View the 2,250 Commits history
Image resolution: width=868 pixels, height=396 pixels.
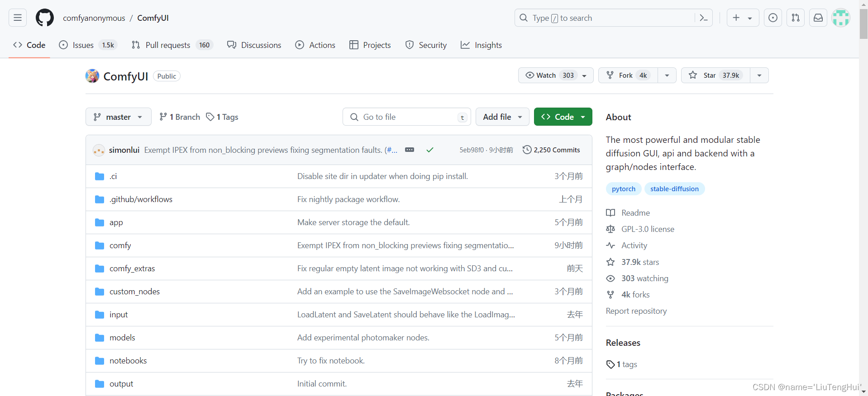pyautogui.click(x=551, y=150)
